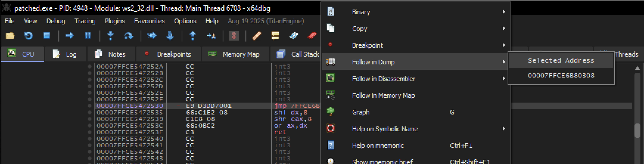Pause execution with the pause icon
Viewport: 644px width, 164px height.
click(88, 36)
